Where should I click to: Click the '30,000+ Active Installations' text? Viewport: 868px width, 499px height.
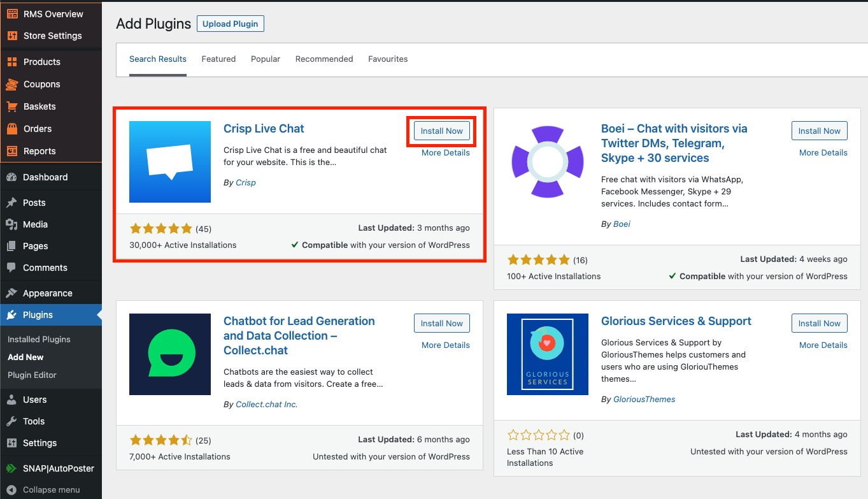(183, 245)
